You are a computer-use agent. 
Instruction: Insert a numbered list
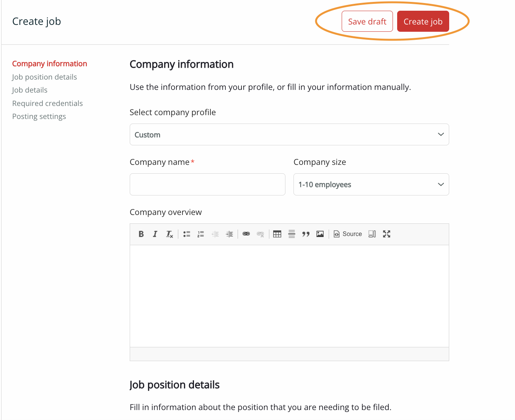coord(200,234)
